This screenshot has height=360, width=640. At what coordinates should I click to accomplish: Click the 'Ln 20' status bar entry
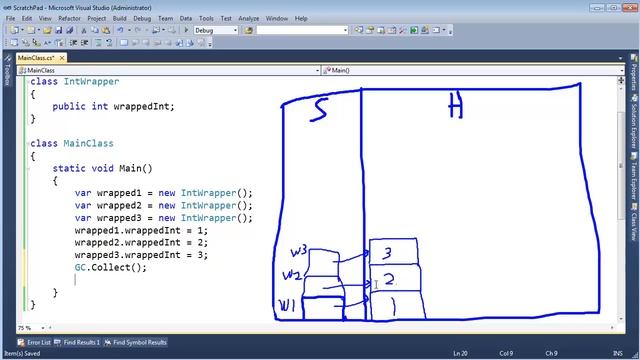[460, 353]
